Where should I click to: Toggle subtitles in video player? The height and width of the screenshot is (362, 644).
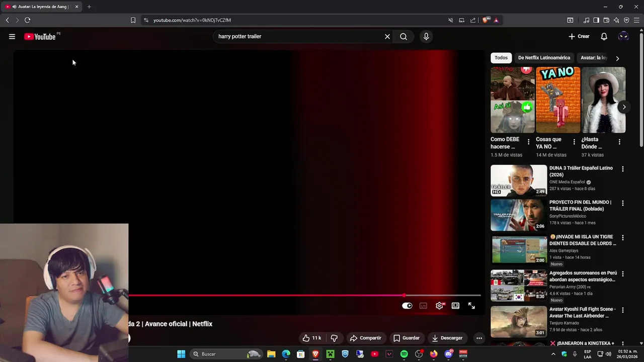click(x=424, y=306)
